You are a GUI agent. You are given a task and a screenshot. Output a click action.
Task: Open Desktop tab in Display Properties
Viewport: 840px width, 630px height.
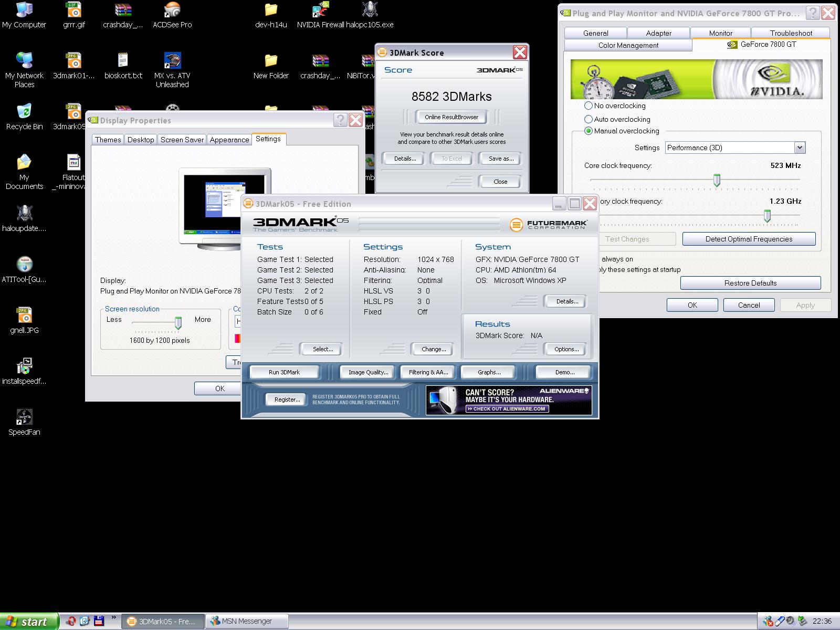(141, 140)
